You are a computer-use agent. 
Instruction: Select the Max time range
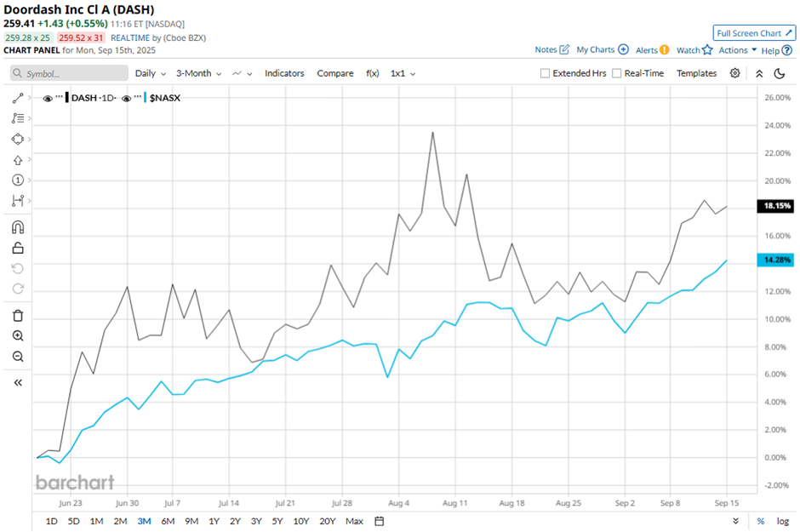click(x=354, y=521)
